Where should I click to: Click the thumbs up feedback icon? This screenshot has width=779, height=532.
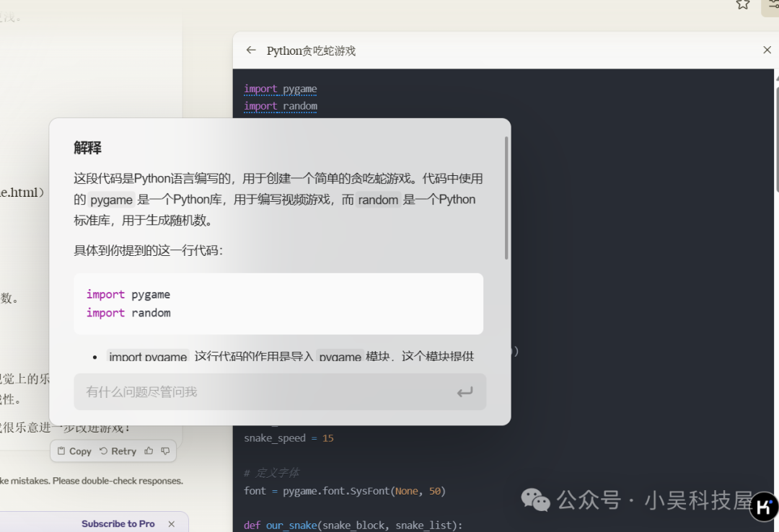pyautogui.click(x=149, y=451)
